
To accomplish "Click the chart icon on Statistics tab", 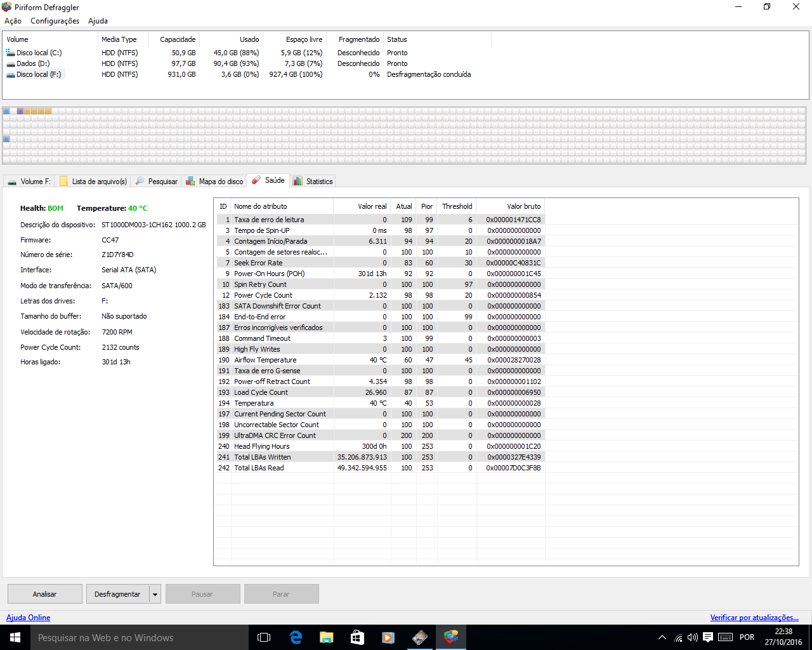I will click(298, 181).
